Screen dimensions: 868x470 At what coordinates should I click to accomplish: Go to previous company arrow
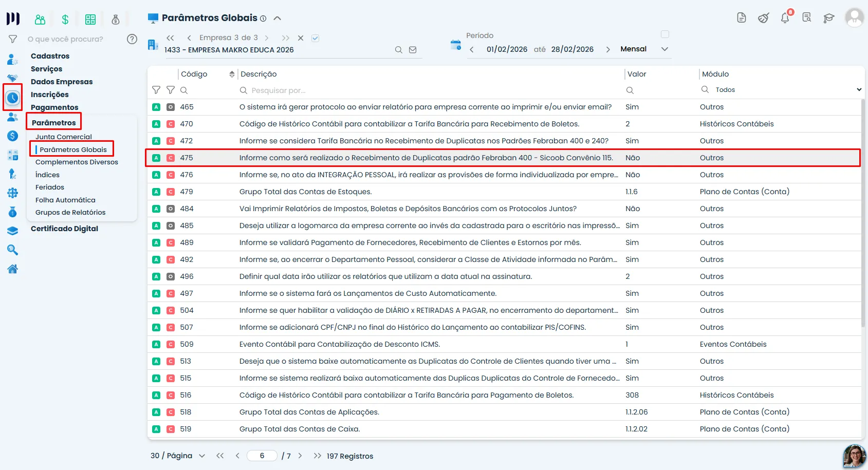point(189,38)
